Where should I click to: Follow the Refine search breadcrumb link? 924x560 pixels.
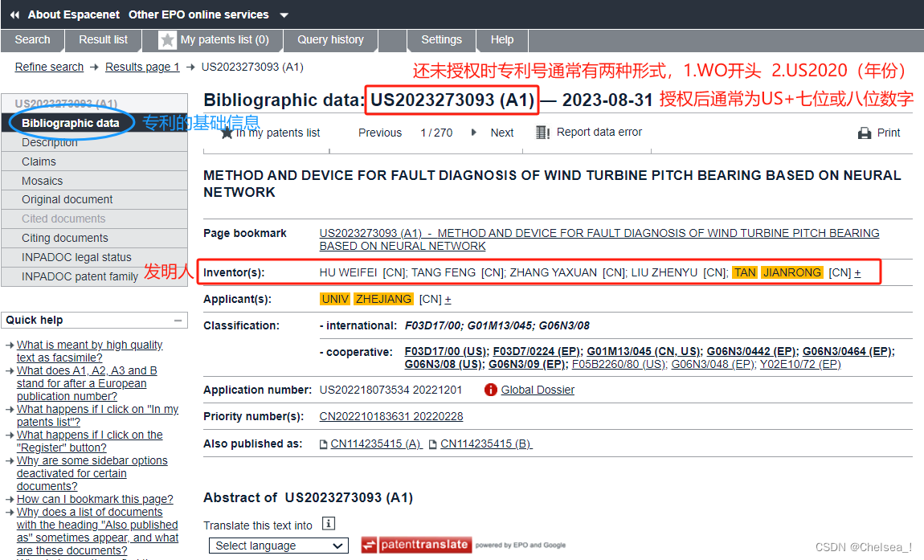click(50, 67)
